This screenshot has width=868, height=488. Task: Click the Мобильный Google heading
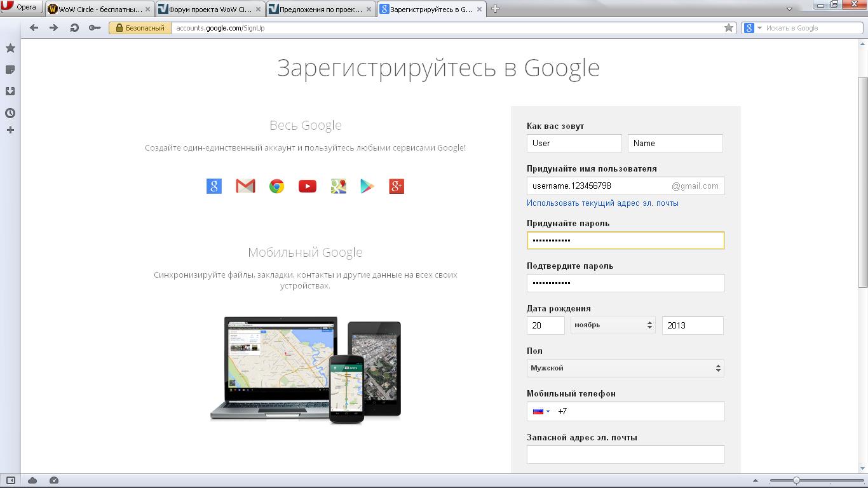(x=306, y=252)
